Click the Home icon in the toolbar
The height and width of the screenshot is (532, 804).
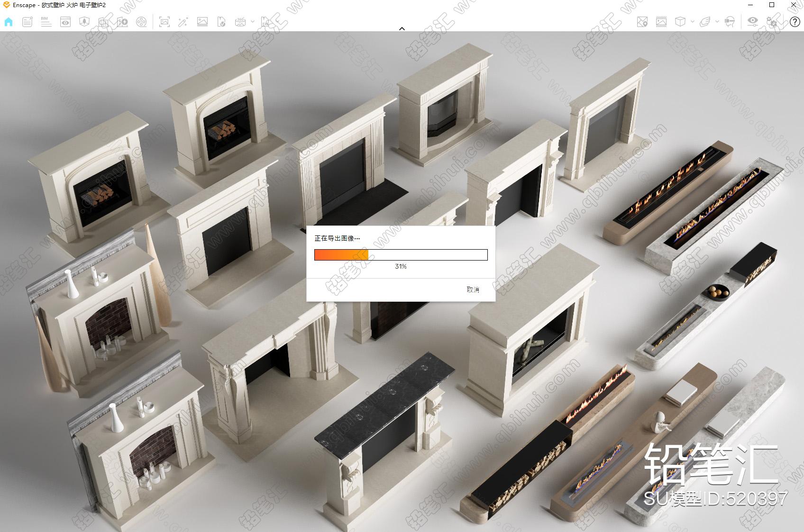tap(9, 22)
